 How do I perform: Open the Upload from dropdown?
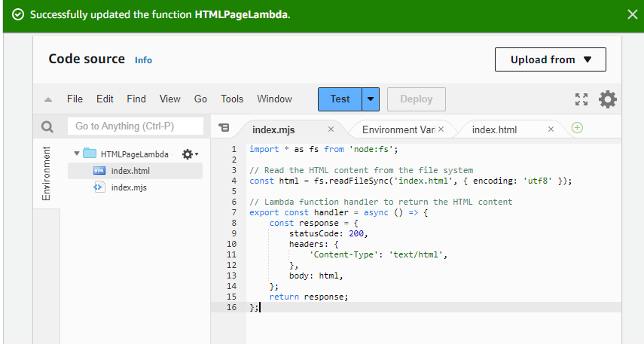click(x=550, y=59)
